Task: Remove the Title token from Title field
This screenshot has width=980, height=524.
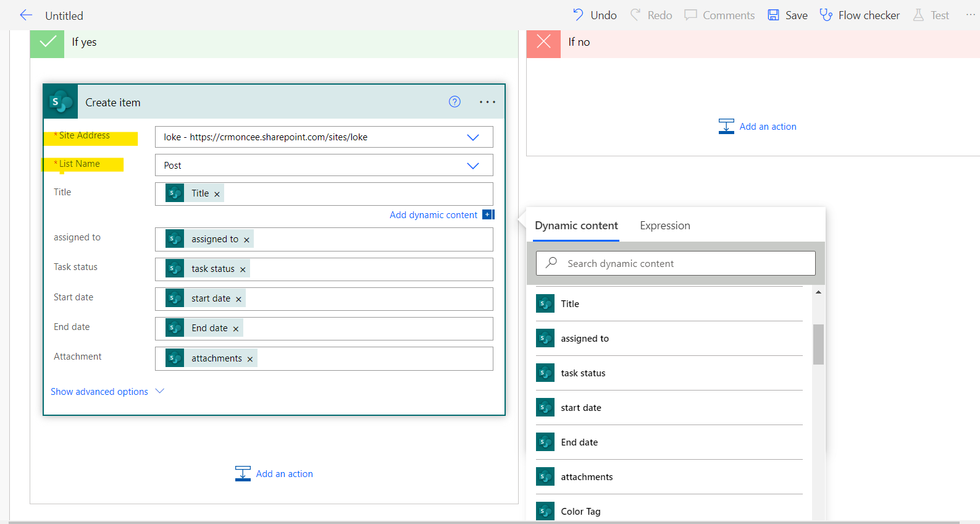Action: click(x=217, y=194)
